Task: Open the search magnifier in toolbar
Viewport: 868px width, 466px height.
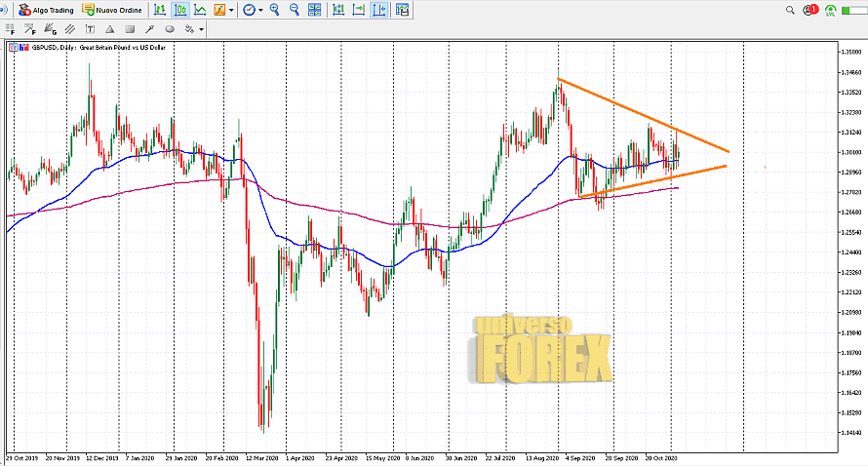Action: tap(790, 10)
